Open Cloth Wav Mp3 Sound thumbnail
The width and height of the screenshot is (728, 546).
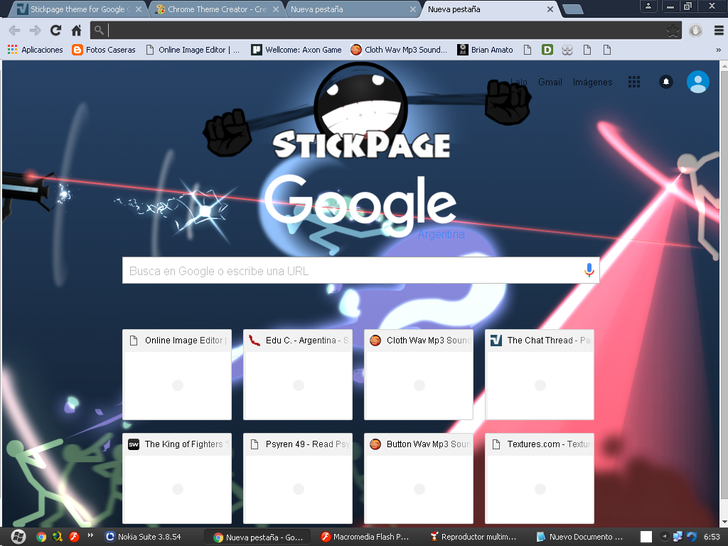click(419, 375)
